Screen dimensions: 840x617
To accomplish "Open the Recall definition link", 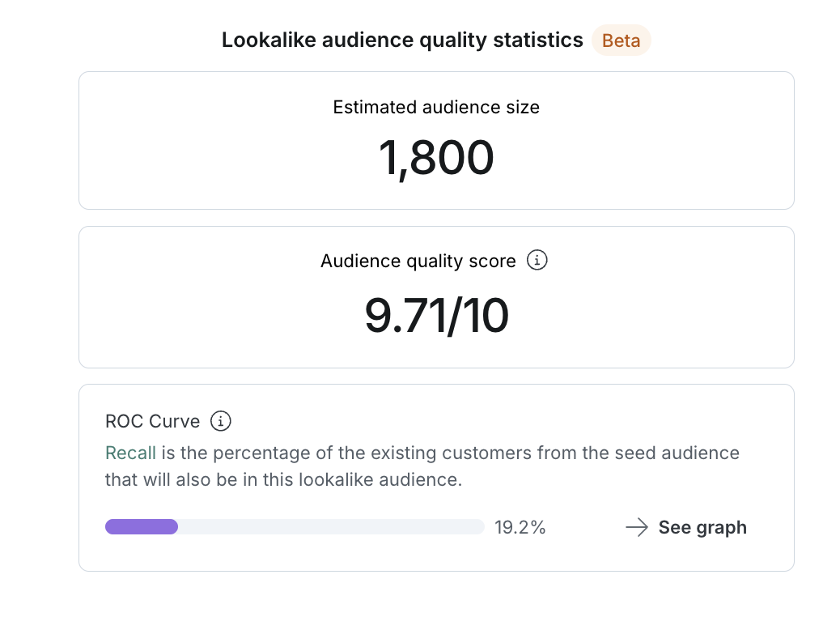I will [x=130, y=453].
